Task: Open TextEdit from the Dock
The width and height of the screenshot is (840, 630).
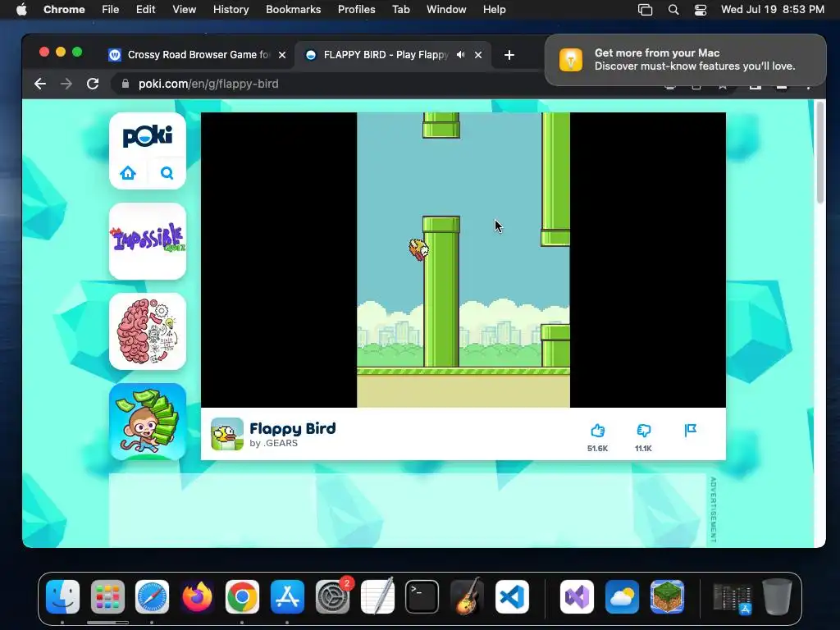Action: [x=377, y=597]
